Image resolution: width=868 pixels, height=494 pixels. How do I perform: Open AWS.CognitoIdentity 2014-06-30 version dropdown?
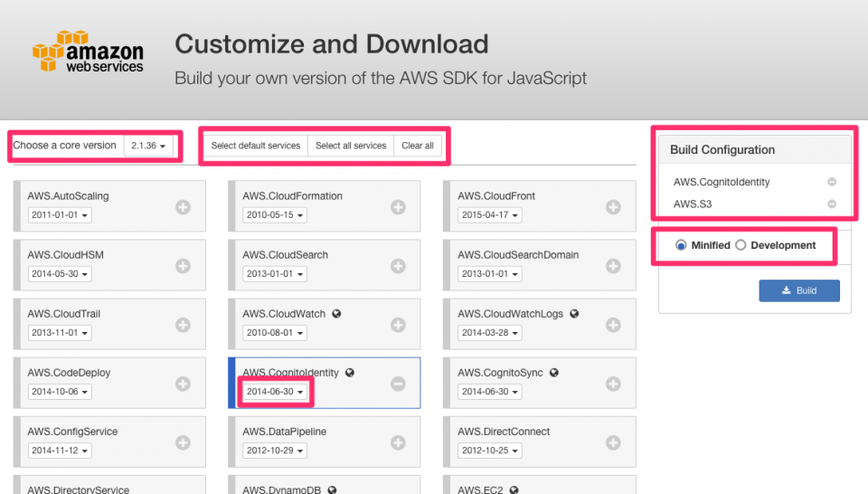275,392
